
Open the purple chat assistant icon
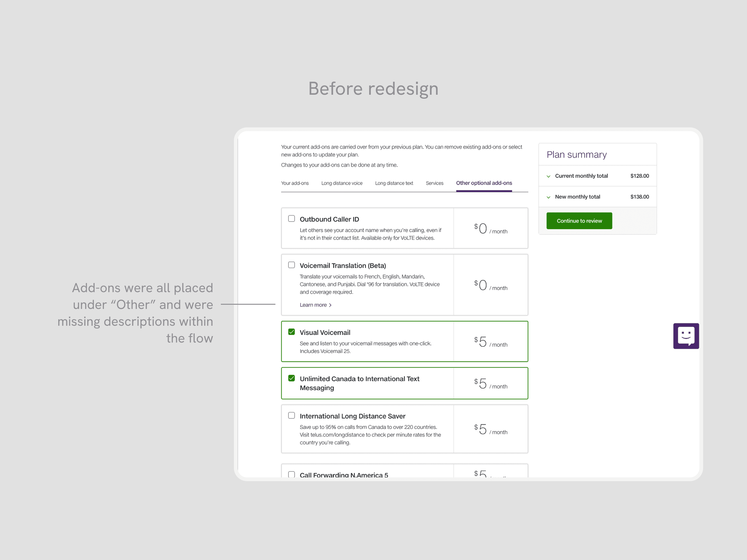coord(686,336)
